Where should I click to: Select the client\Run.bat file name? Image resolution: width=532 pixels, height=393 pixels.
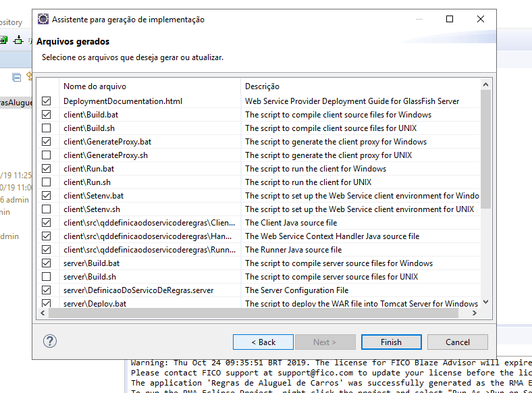pos(89,169)
